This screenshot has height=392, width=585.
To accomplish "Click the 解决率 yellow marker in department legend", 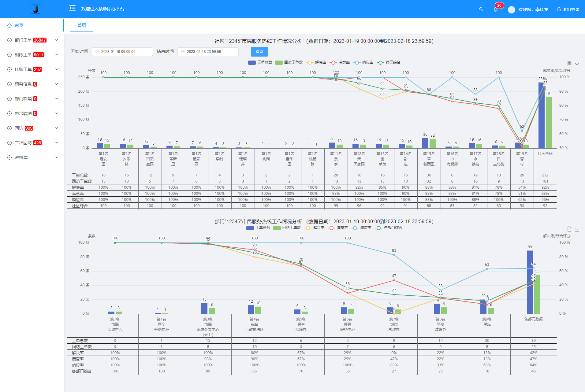I will (307, 228).
